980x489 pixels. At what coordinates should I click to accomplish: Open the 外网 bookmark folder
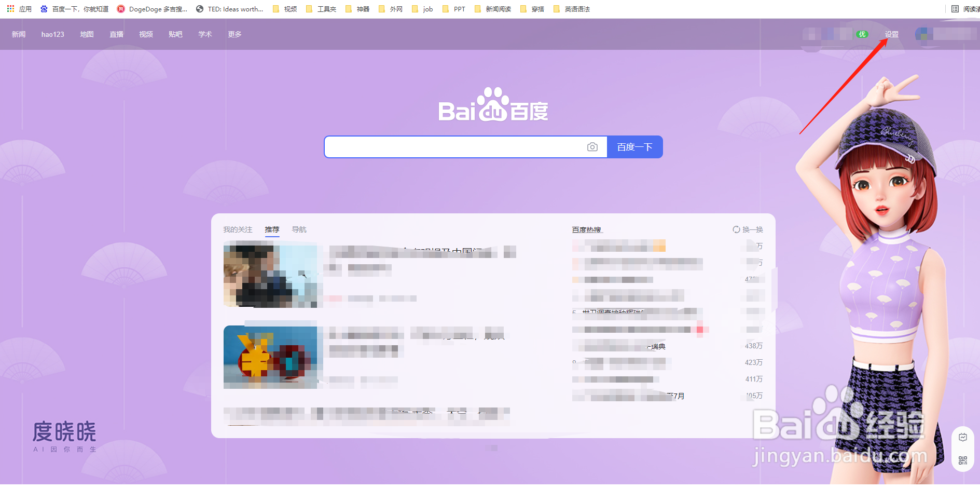391,9
